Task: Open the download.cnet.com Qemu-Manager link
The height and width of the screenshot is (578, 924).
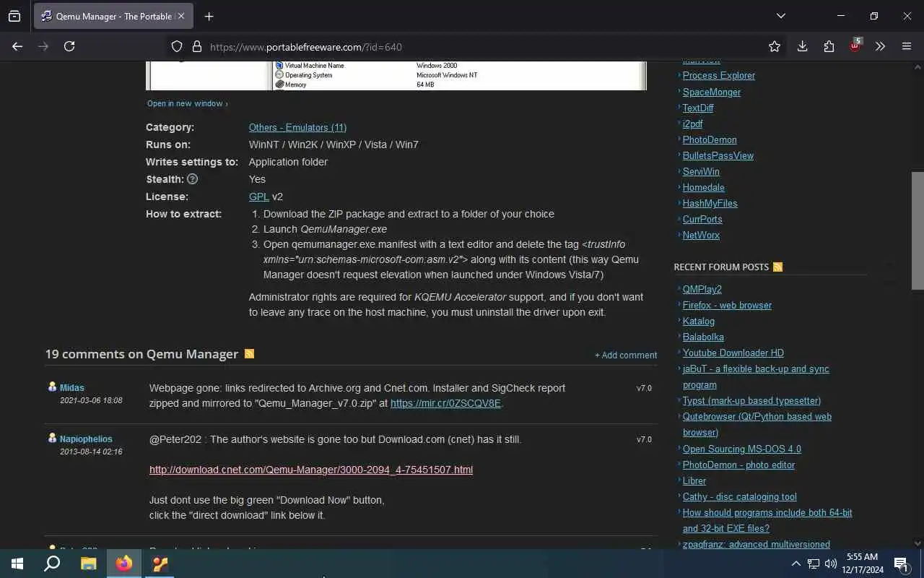Action: click(x=311, y=470)
